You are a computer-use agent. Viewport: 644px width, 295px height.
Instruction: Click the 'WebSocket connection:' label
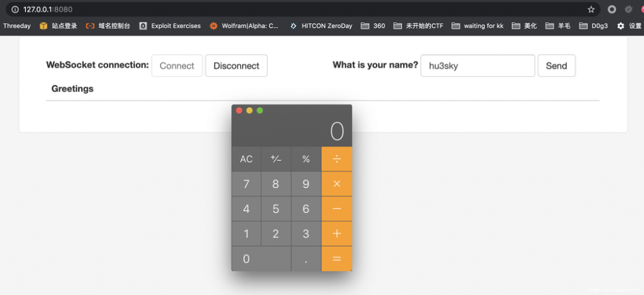(98, 65)
